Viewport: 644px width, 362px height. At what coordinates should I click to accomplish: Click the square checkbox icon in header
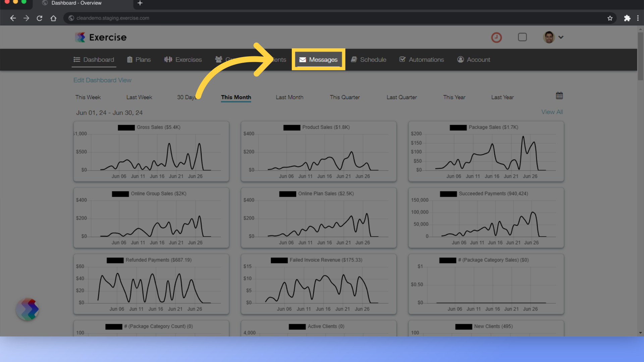[x=522, y=37]
